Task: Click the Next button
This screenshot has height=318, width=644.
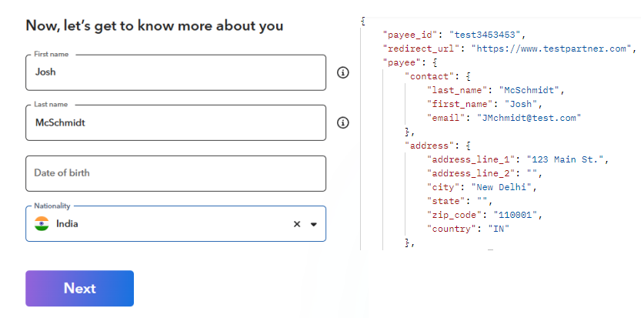Action: (80, 289)
